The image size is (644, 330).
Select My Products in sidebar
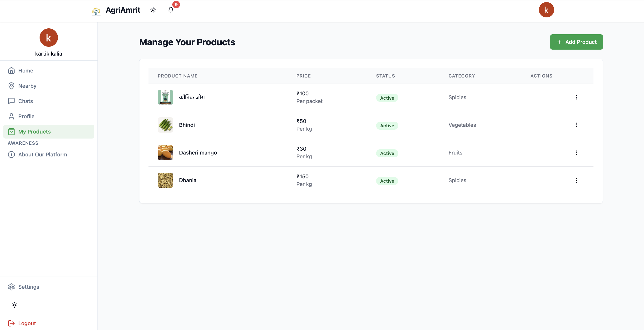[x=34, y=132]
